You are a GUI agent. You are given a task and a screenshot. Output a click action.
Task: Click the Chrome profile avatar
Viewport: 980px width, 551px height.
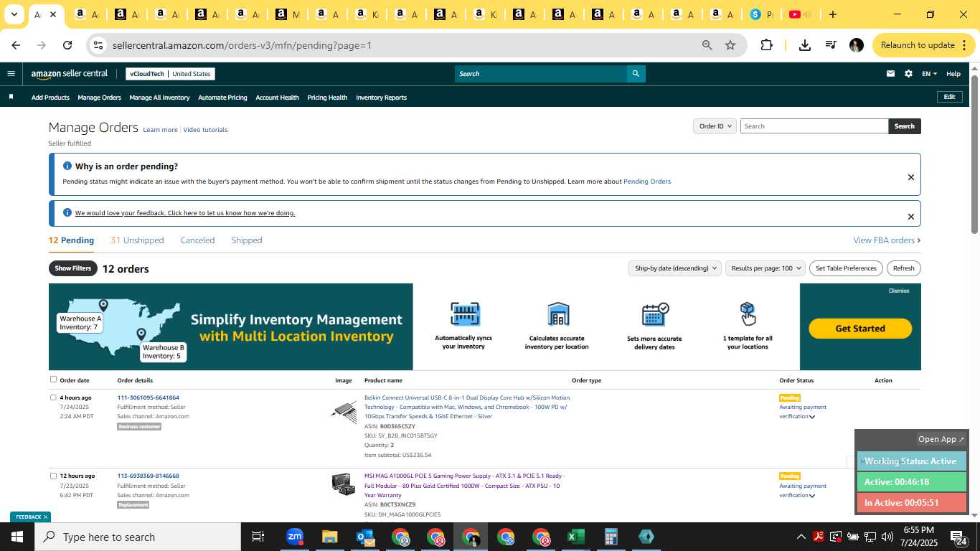click(x=857, y=45)
